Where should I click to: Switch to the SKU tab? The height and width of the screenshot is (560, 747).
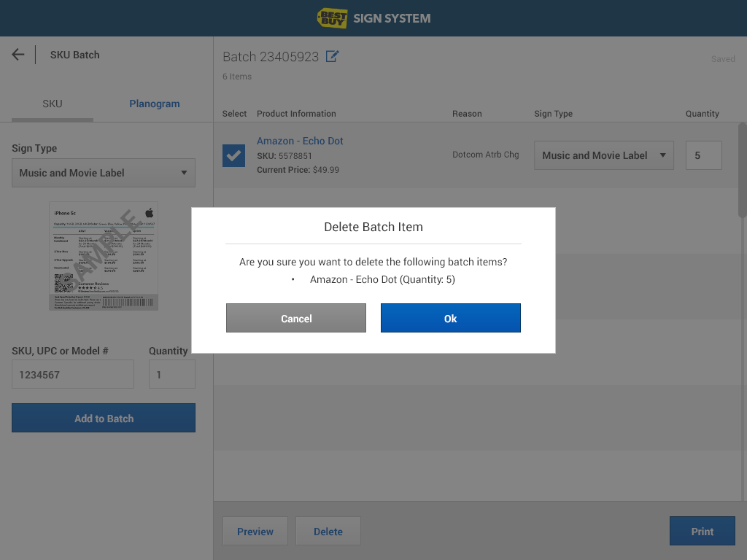[x=53, y=104]
